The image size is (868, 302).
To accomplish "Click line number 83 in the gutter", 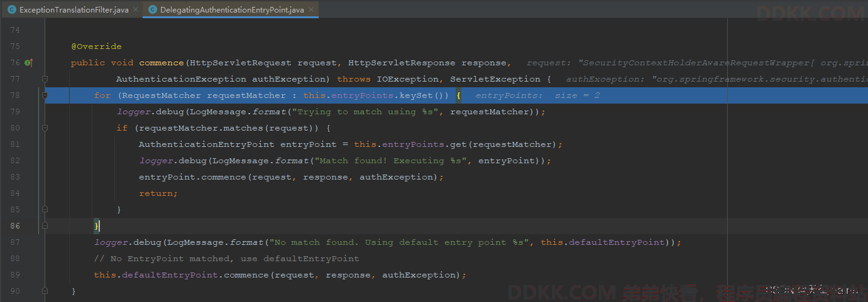I will pos(15,177).
